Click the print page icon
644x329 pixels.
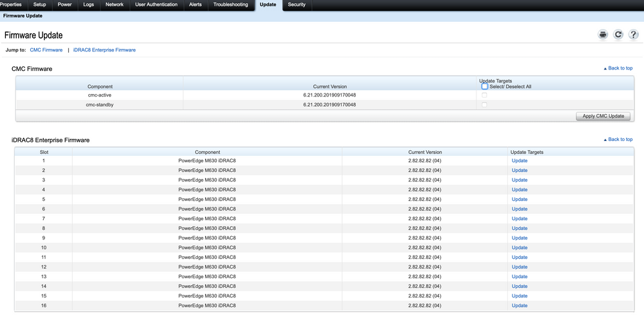[603, 35]
